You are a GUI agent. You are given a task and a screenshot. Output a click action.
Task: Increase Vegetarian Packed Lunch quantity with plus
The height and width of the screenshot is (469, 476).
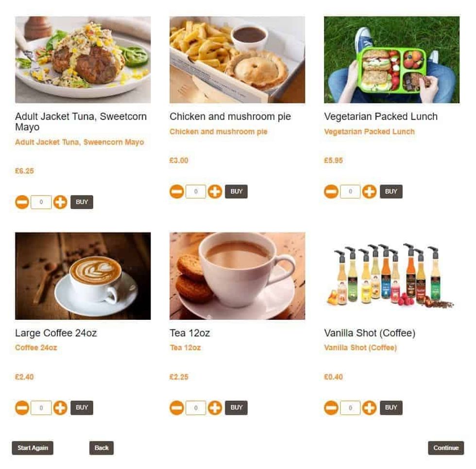(369, 191)
